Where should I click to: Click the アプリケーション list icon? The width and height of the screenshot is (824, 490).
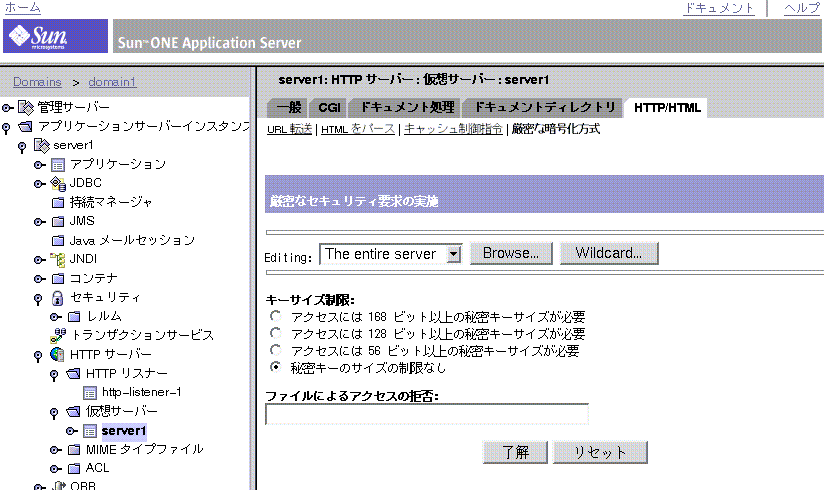click(x=58, y=165)
